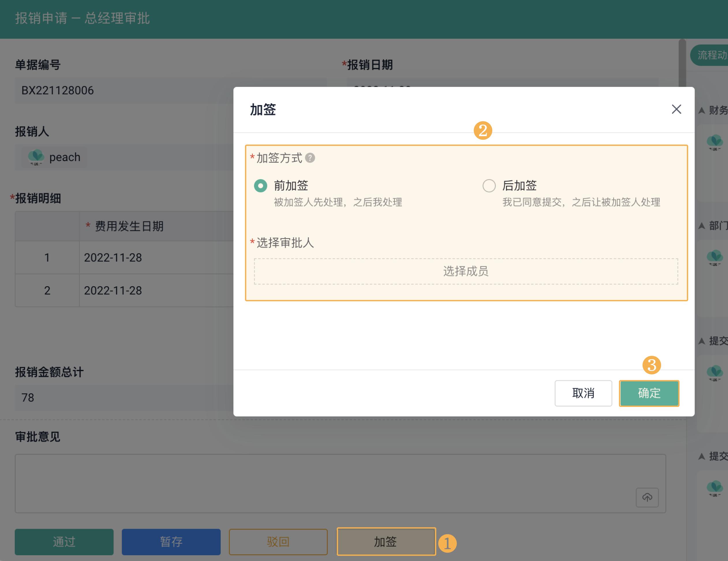Select the 后加签 radio option
Image resolution: width=728 pixels, height=561 pixels.
489,186
